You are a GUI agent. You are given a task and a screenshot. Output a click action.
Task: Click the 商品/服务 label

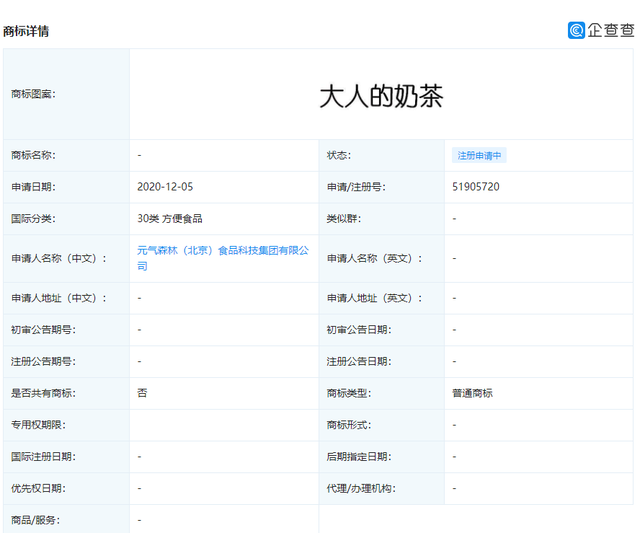pos(36,520)
